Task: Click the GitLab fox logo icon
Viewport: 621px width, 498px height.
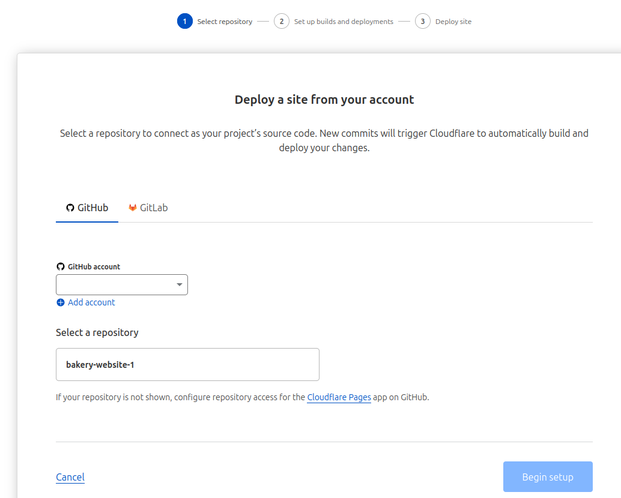Action: click(133, 208)
